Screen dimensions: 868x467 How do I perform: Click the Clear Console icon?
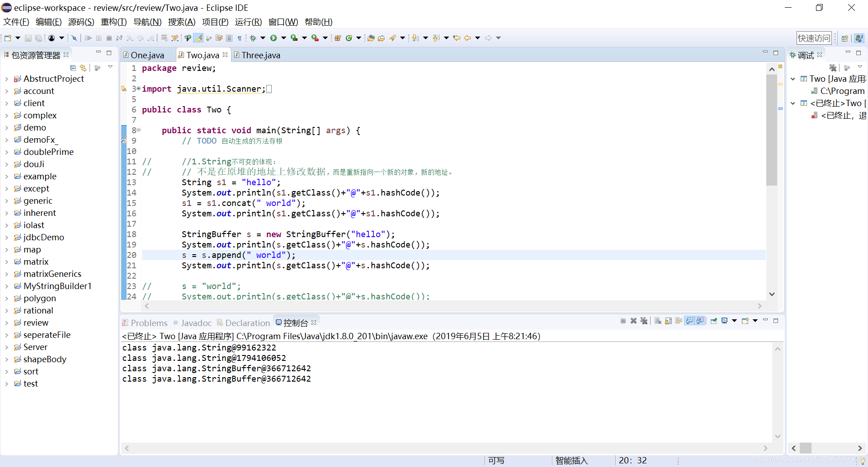(658, 321)
